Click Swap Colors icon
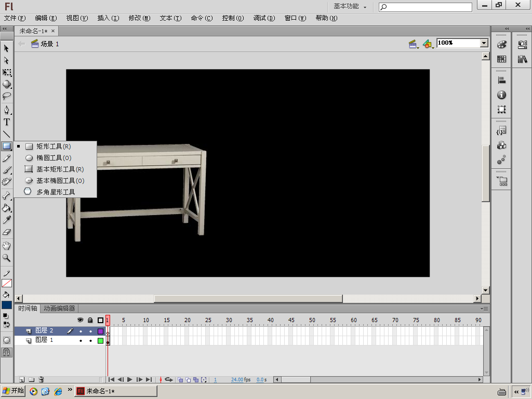Image resolution: width=532 pixels, height=399 pixels. [x=6, y=325]
